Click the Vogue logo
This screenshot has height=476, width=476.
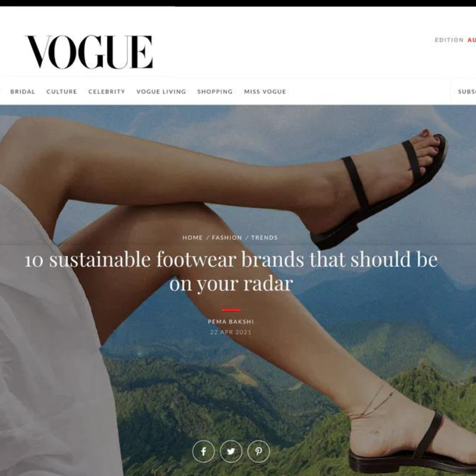[x=90, y=52]
